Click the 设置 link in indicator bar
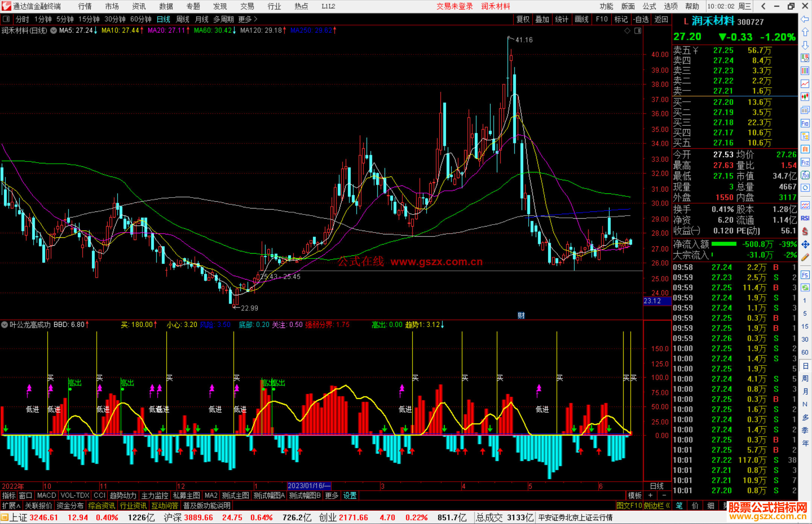Image resolution: width=812 pixels, height=524 pixels. point(350,495)
